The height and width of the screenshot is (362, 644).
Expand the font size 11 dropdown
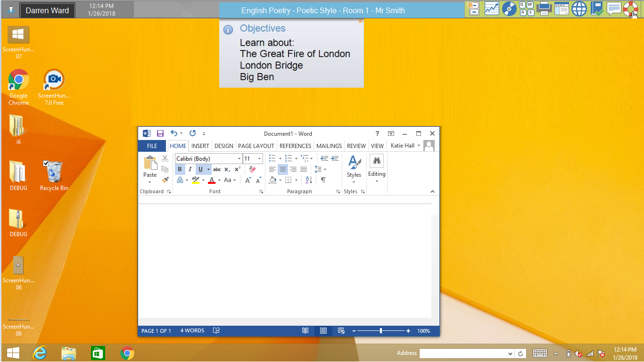pyautogui.click(x=259, y=159)
